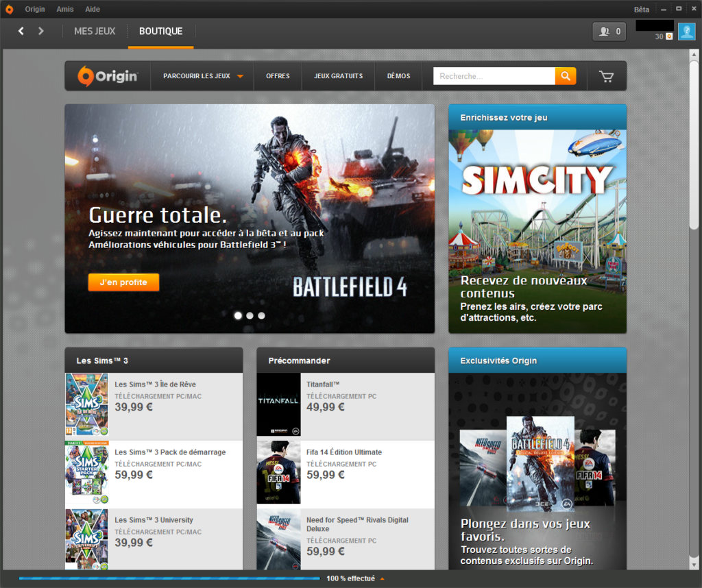The image size is (702, 588).
Task: Open the shopping cart
Action: pos(607,77)
